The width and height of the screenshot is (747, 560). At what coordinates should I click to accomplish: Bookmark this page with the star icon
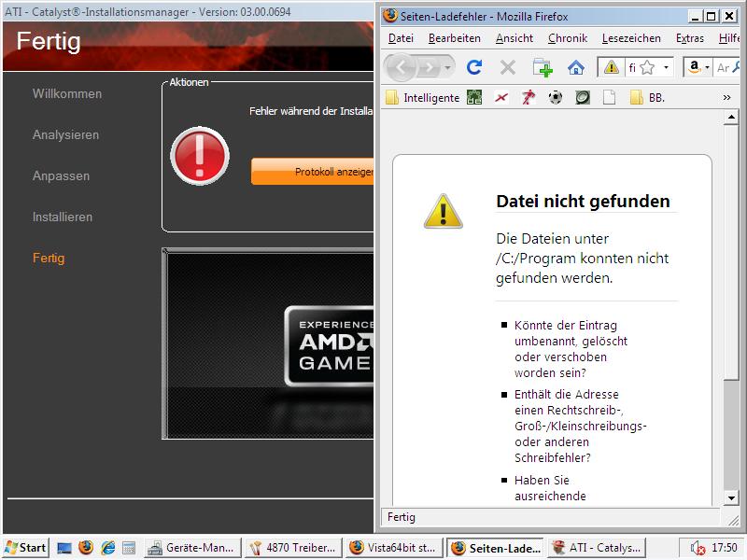[x=647, y=67]
